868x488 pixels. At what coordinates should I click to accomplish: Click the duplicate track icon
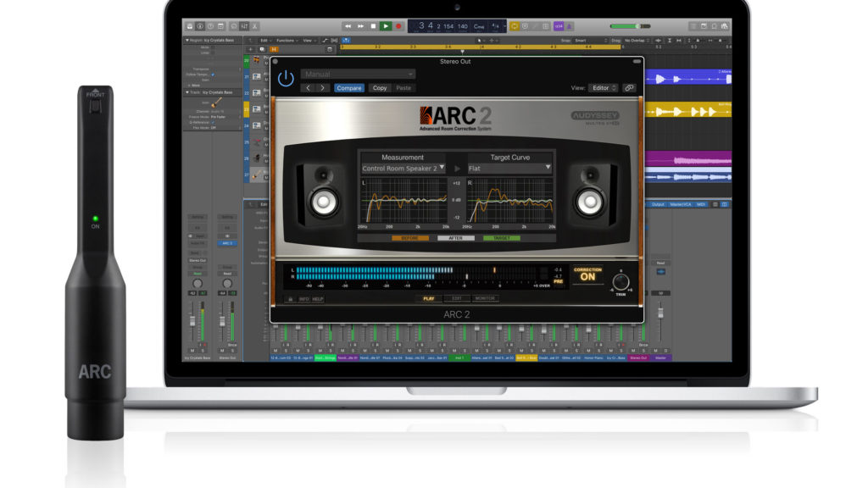(262, 49)
